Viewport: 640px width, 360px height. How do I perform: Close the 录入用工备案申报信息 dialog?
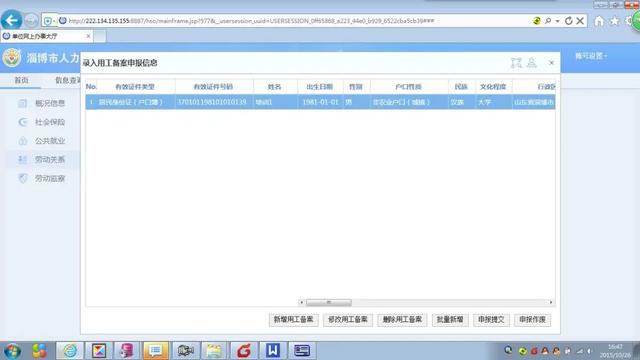[x=551, y=63]
